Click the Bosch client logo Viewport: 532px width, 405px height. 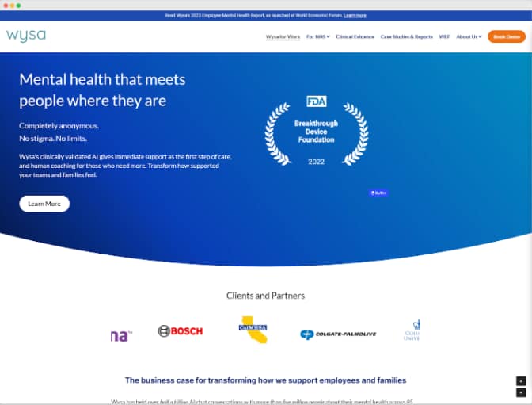pos(180,330)
